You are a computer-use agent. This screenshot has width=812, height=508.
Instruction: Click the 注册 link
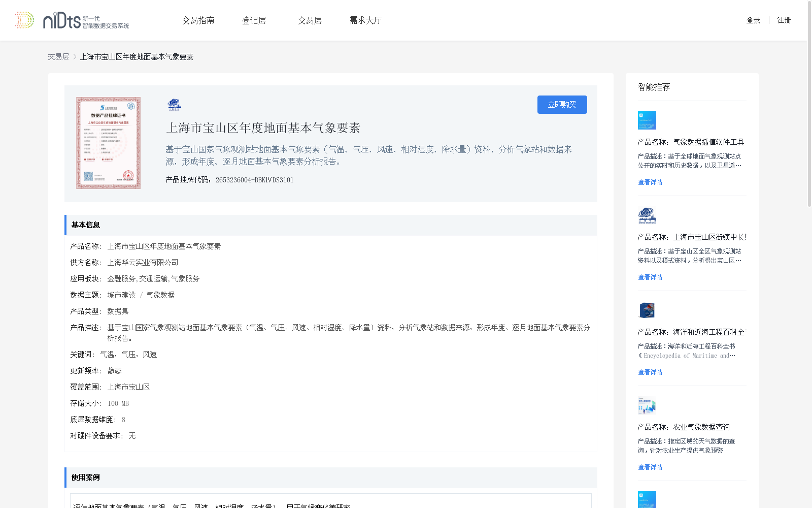point(784,20)
